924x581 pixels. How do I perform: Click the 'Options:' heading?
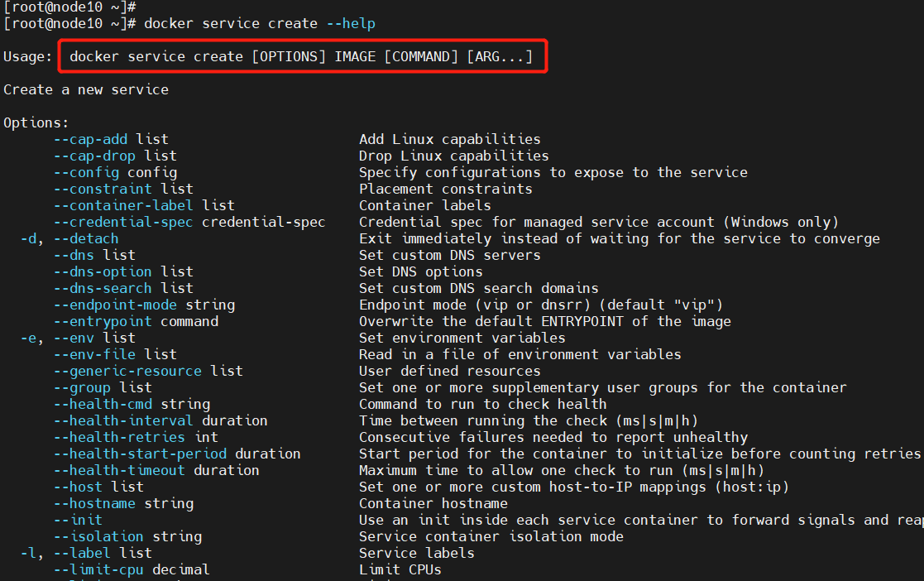(x=36, y=122)
